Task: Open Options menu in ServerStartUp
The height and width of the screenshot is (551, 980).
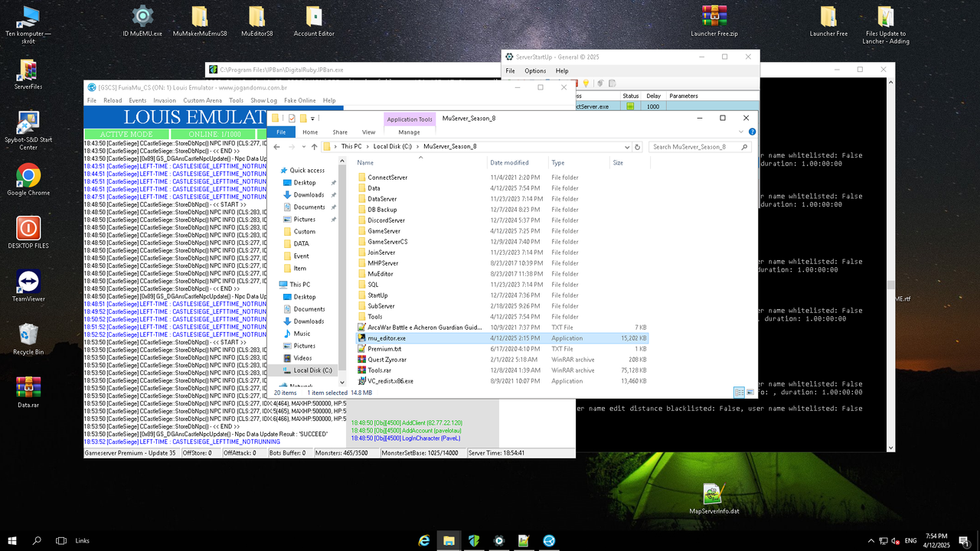Action: coord(535,70)
